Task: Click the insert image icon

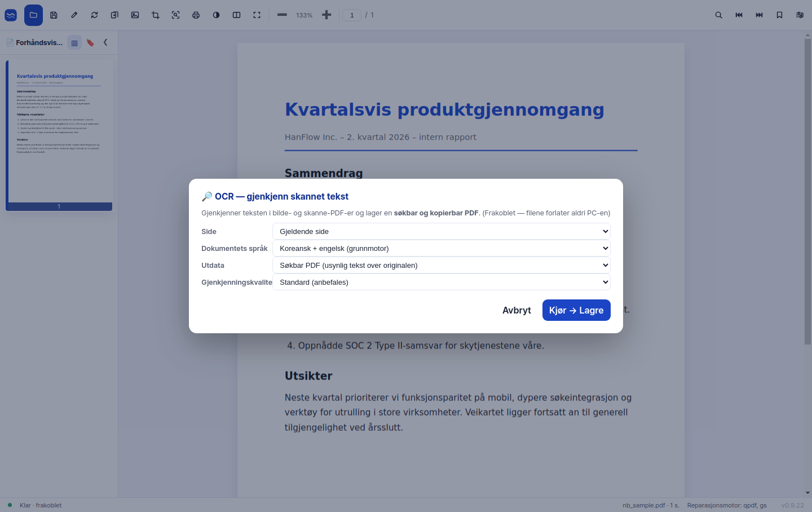Action: pyautogui.click(x=135, y=15)
